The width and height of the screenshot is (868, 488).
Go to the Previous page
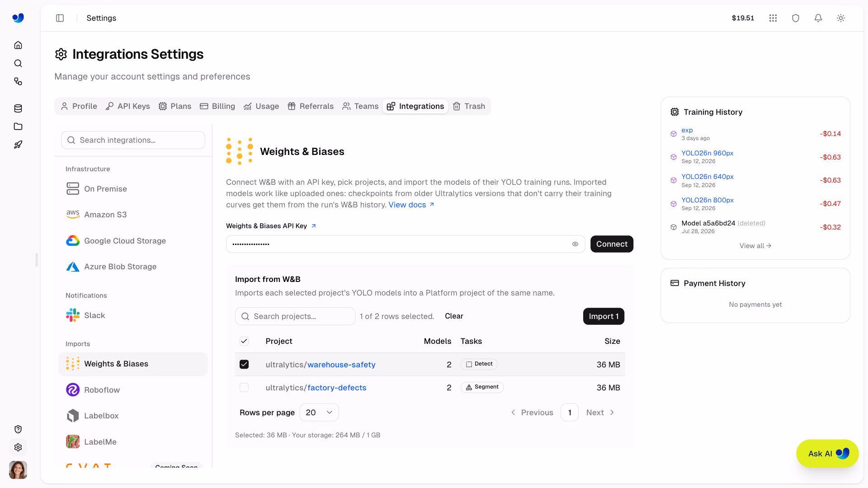click(532, 413)
